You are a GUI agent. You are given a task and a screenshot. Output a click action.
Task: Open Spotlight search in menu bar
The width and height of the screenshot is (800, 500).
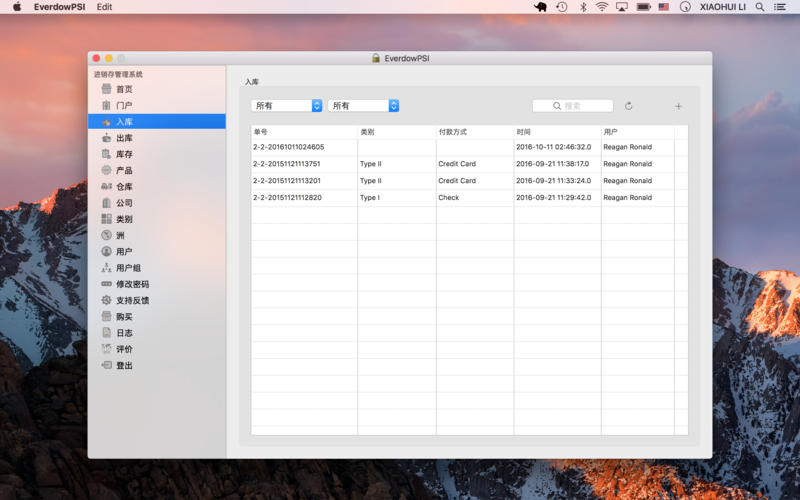759,7
